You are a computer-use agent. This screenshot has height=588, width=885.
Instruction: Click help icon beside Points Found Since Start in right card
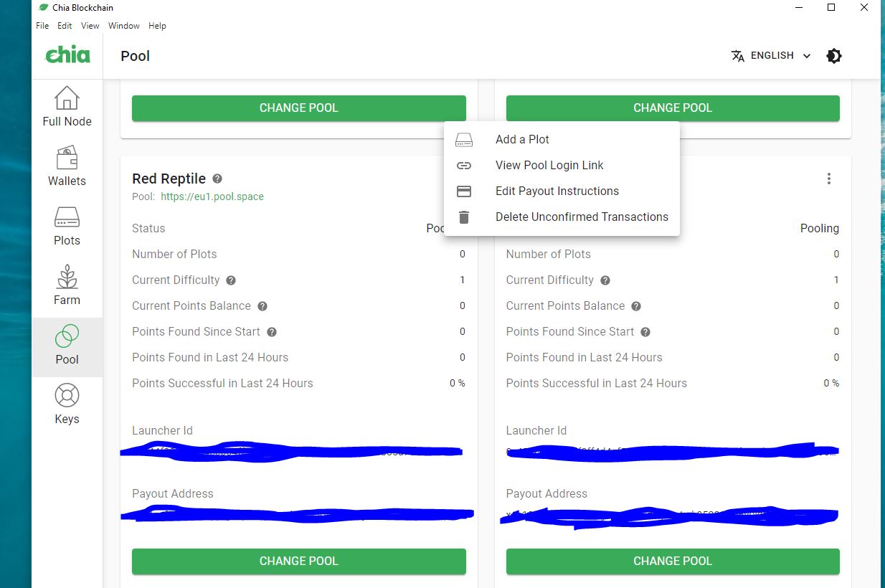coord(645,332)
